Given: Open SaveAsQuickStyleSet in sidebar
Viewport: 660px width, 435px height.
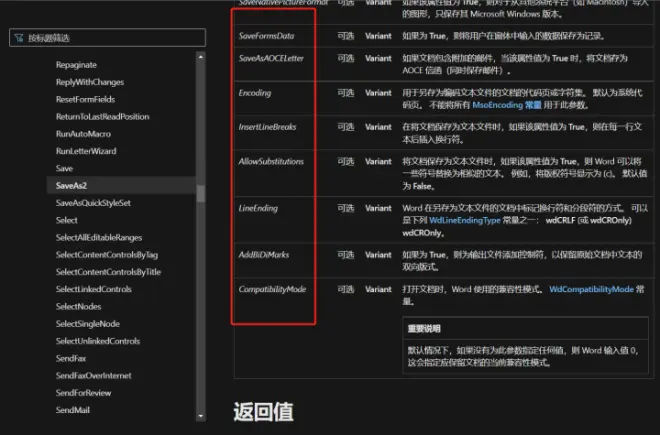Looking at the screenshot, I should pyautogui.click(x=93, y=203).
